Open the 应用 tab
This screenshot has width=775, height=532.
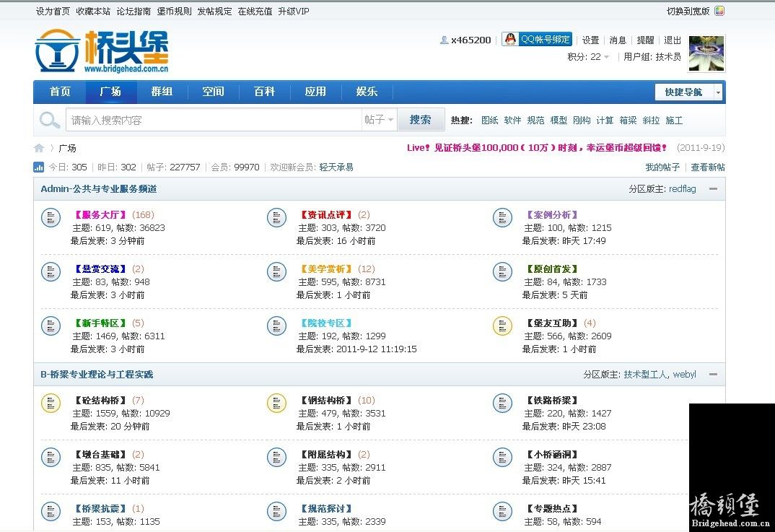(x=315, y=92)
